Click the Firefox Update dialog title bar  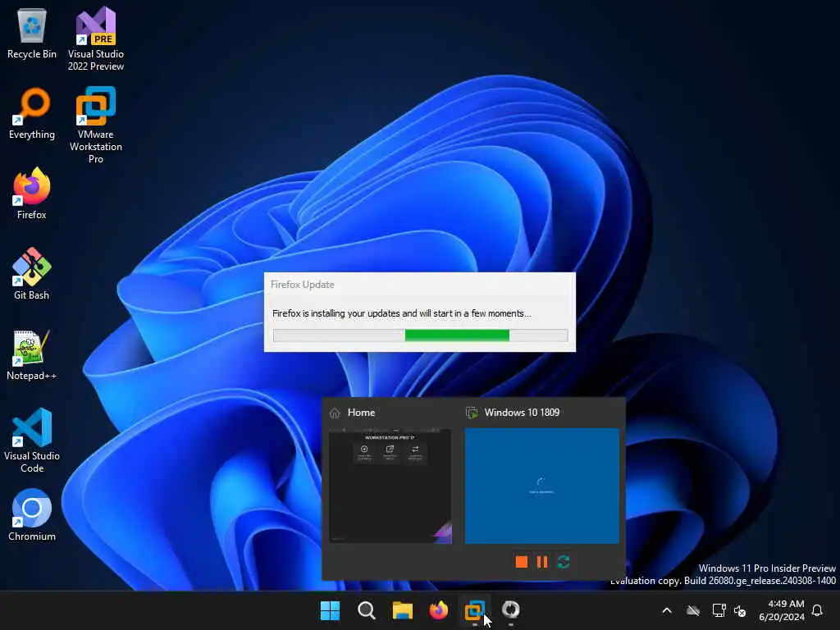(x=419, y=285)
